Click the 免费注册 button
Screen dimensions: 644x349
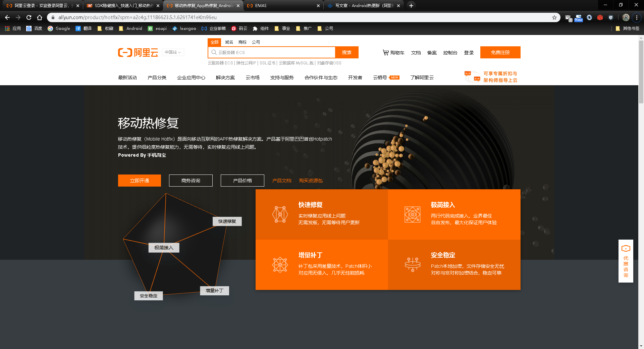[500, 52]
